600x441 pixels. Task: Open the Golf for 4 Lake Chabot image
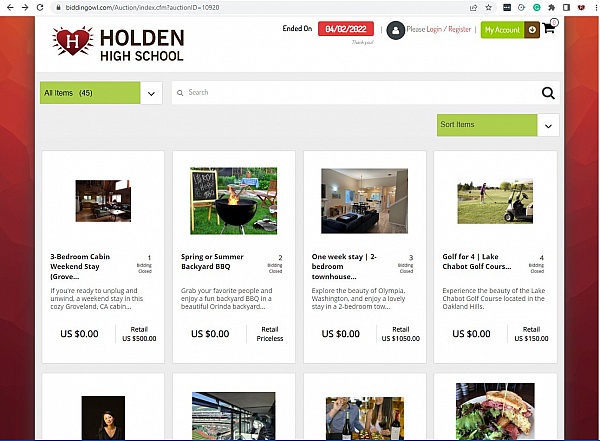pos(495,201)
